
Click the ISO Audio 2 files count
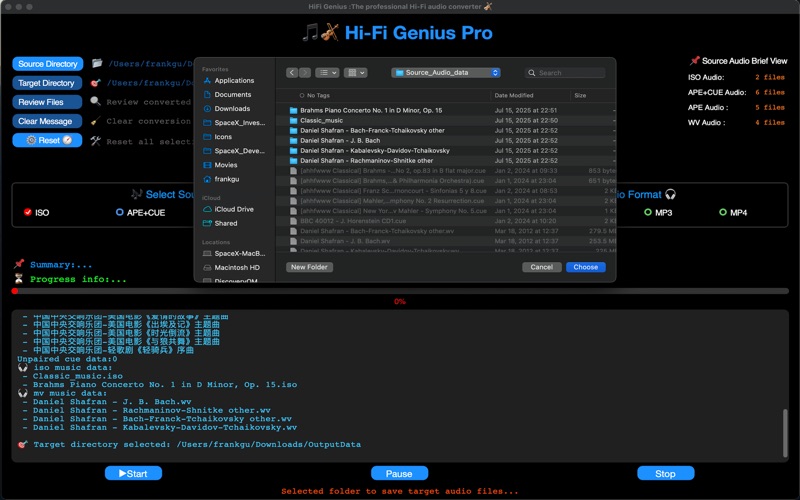[x=769, y=78]
